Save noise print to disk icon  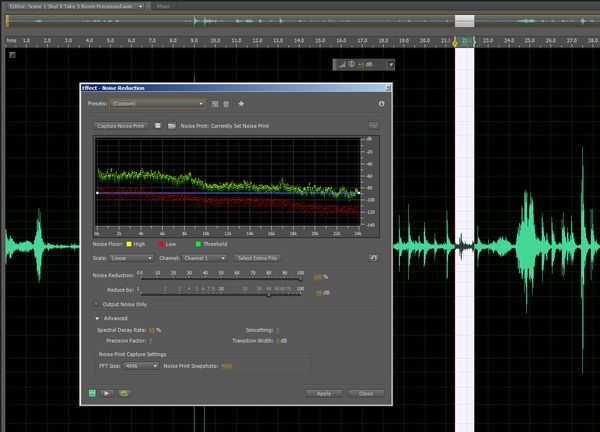[x=158, y=126]
